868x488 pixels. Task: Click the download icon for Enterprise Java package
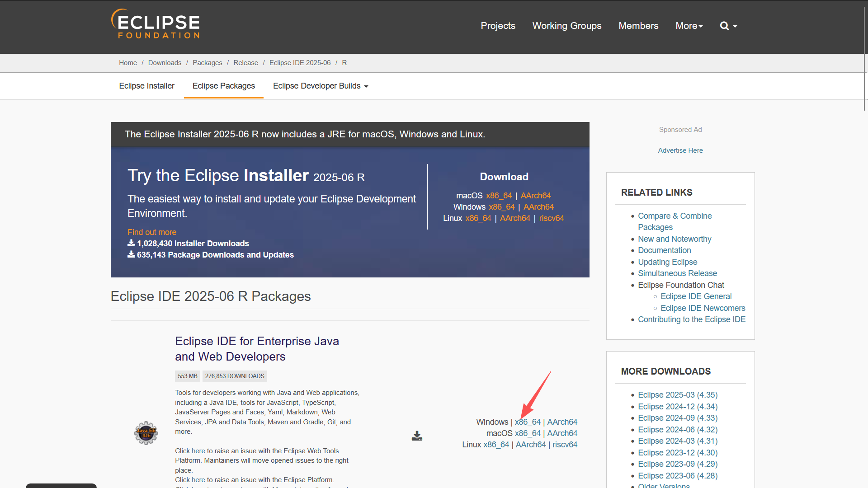[x=417, y=436]
